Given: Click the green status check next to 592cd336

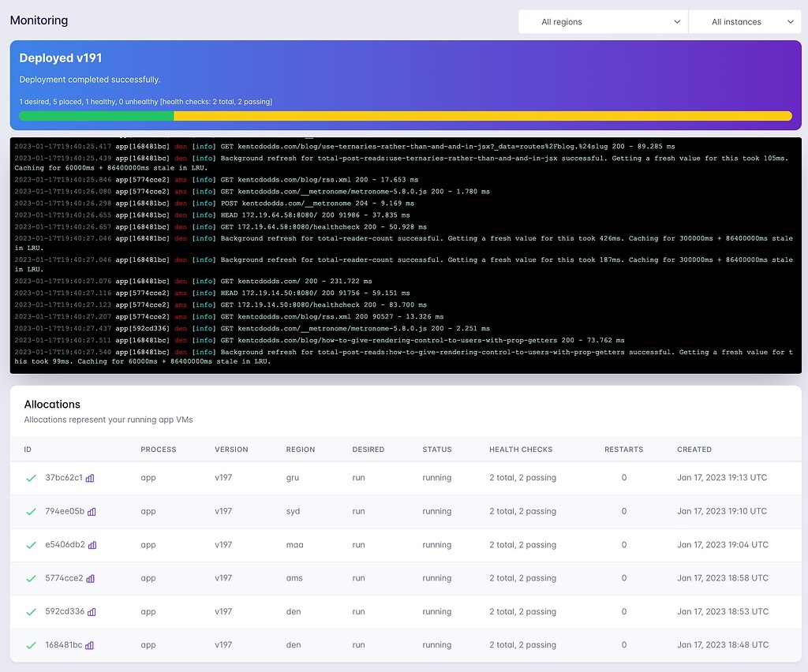Looking at the screenshot, I should [30, 611].
